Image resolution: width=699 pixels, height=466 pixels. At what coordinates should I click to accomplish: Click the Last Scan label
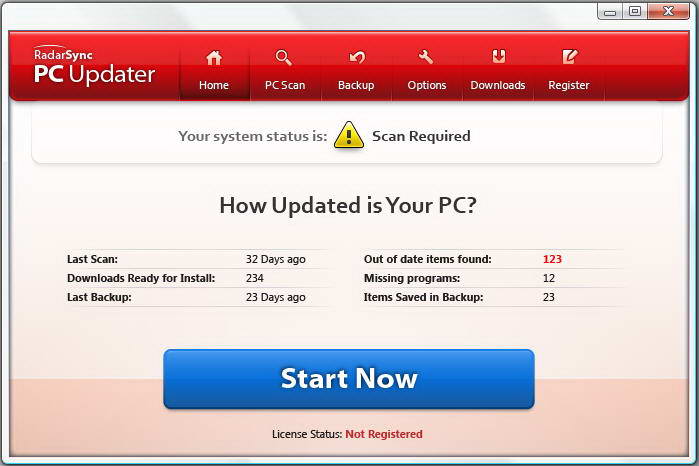click(92, 259)
